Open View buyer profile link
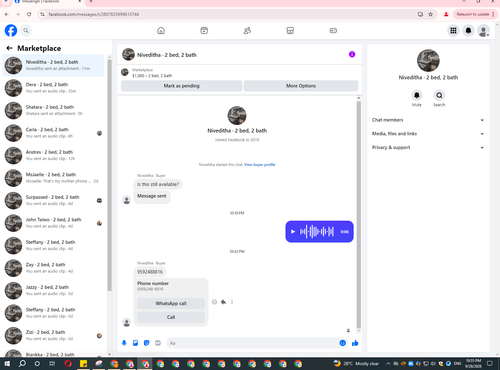This screenshot has height=370, width=500. [x=260, y=164]
